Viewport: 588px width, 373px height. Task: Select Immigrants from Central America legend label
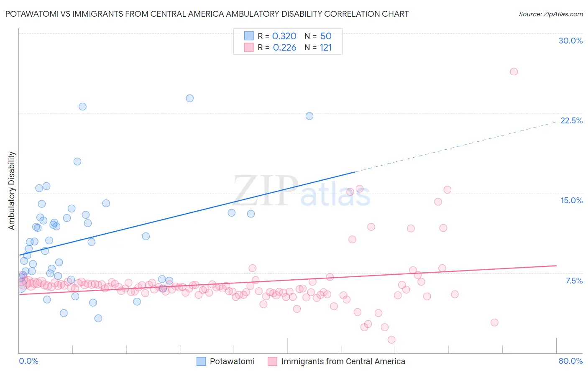point(343,361)
